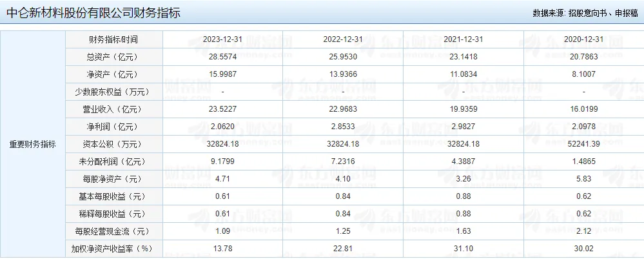Click net profit value 2.9827

tap(463, 127)
